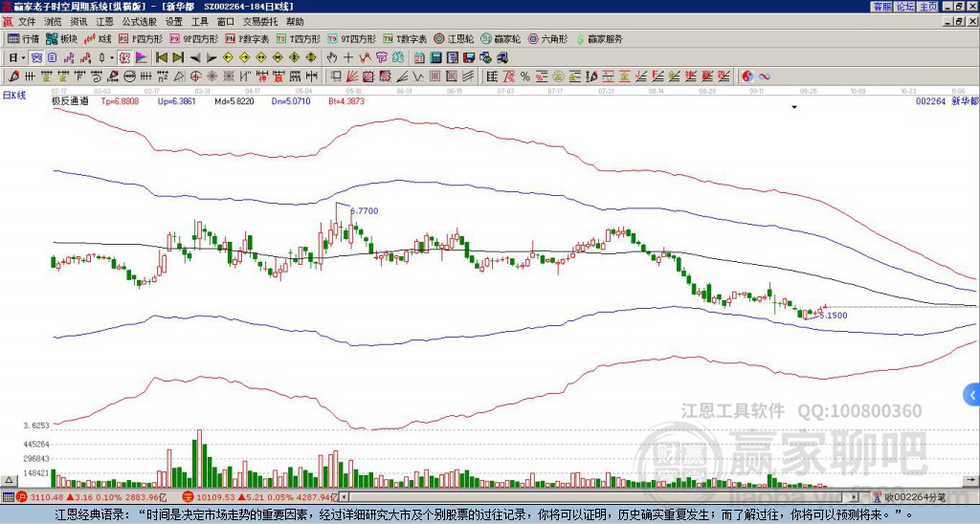Open the T四方形 tool

tap(299, 38)
